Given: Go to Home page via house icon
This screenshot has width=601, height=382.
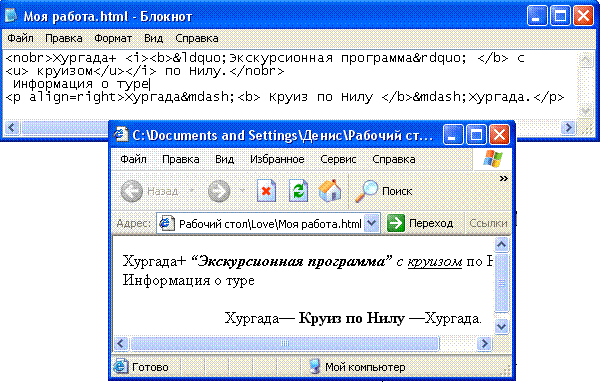Looking at the screenshot, I should 330,190.
